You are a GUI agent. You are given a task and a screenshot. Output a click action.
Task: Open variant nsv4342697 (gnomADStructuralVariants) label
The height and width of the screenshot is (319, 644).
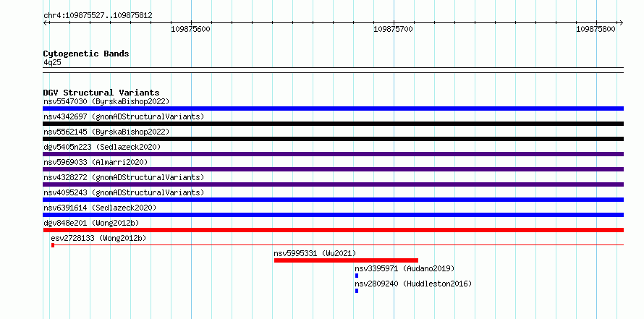pyautogui.click(x=124, y=116)
